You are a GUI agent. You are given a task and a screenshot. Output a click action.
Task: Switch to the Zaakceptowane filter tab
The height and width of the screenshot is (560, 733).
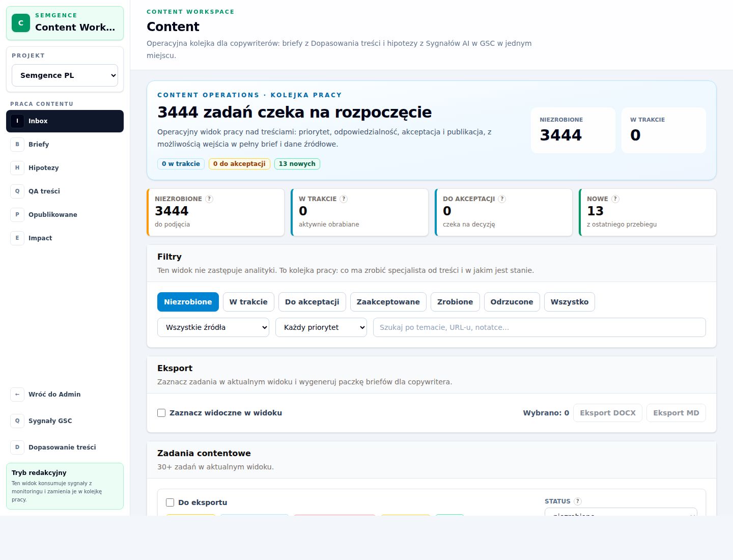388,302
